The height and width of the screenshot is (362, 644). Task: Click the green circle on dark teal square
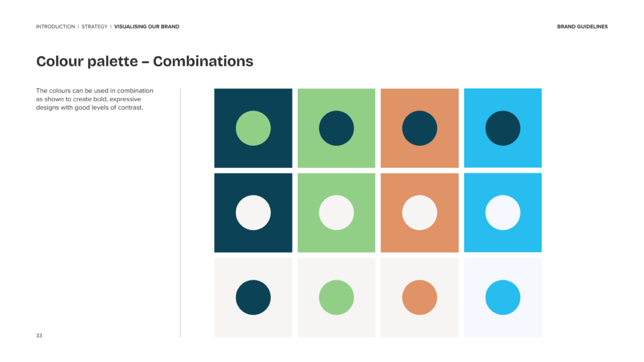pos(253,128)
